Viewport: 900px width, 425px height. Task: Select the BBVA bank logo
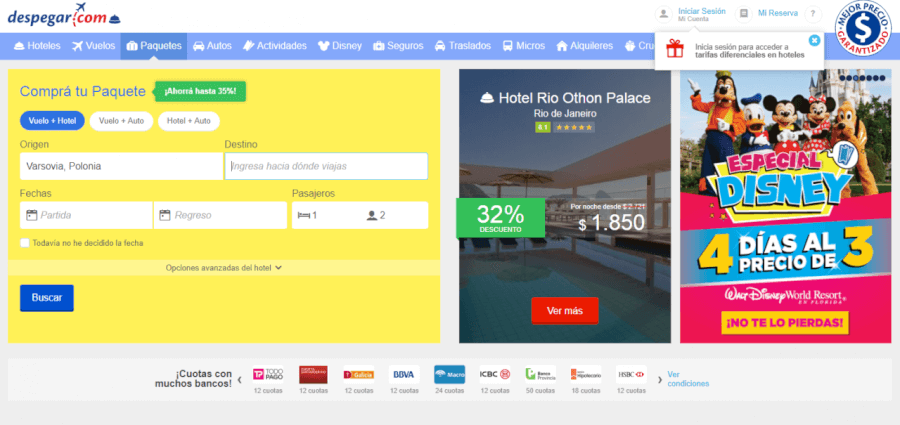pyautogui.click(x=404, y=374)
